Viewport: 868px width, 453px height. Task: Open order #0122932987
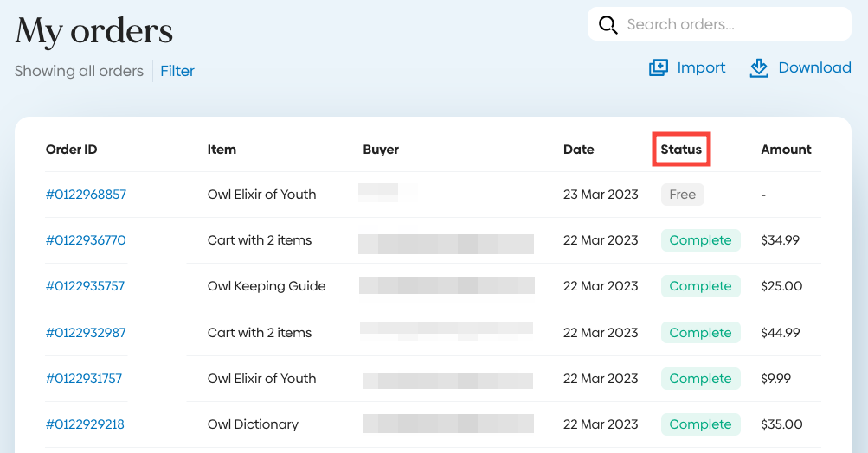86,333
